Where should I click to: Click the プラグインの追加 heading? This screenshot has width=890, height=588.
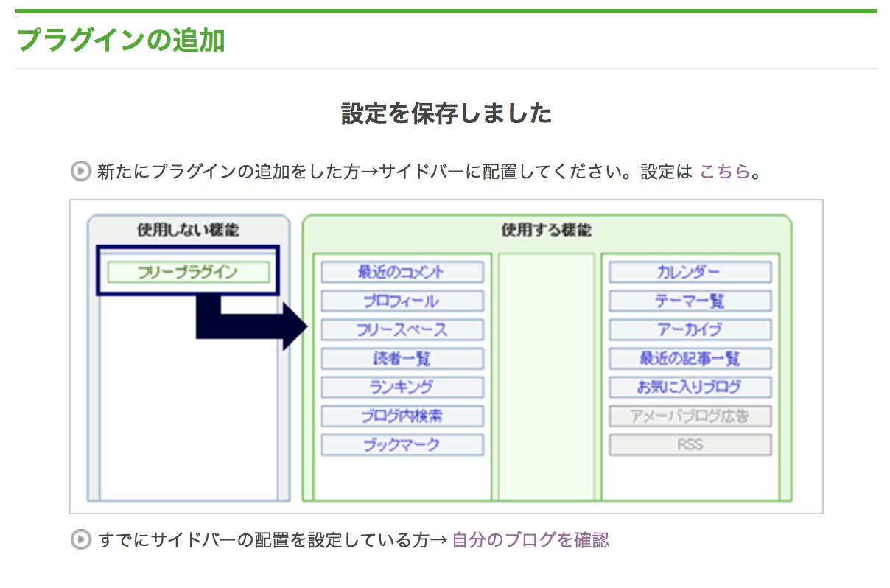tap(121, 41)
